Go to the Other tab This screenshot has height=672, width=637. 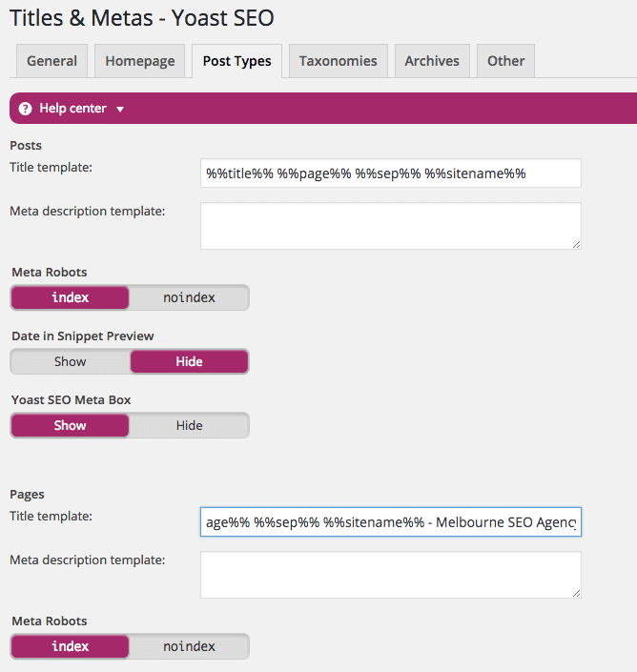505,61
